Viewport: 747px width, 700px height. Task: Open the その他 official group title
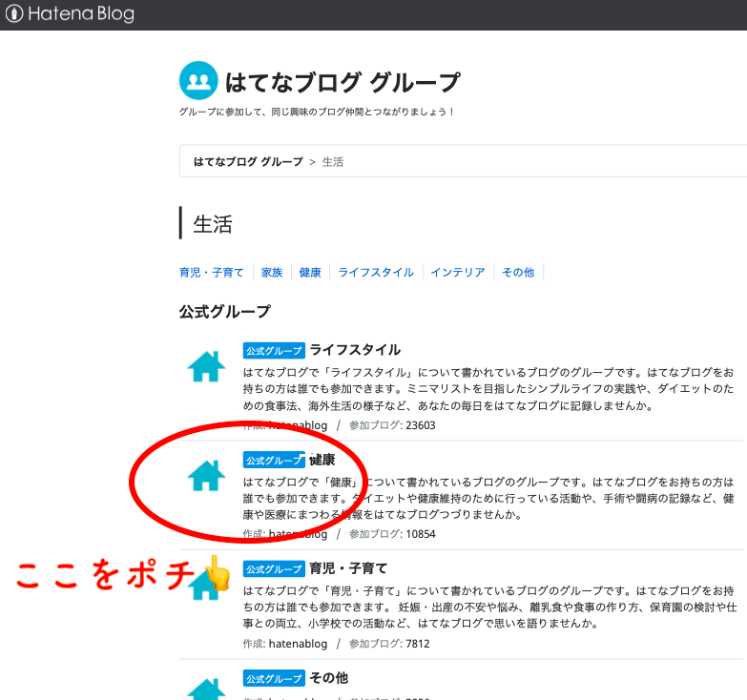point(329,678)
